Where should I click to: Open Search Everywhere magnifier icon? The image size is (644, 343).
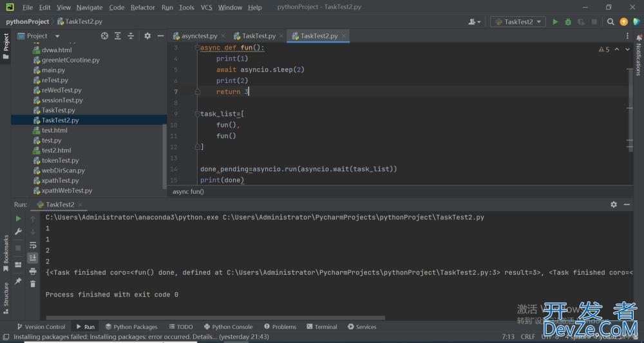tap(611, 22)
